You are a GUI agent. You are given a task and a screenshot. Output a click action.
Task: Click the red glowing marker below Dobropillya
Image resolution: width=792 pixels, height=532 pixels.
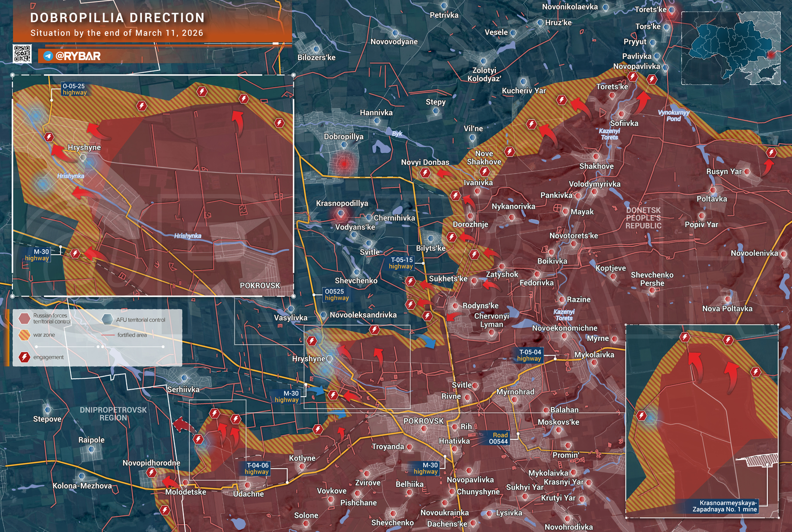click(344, 163)
